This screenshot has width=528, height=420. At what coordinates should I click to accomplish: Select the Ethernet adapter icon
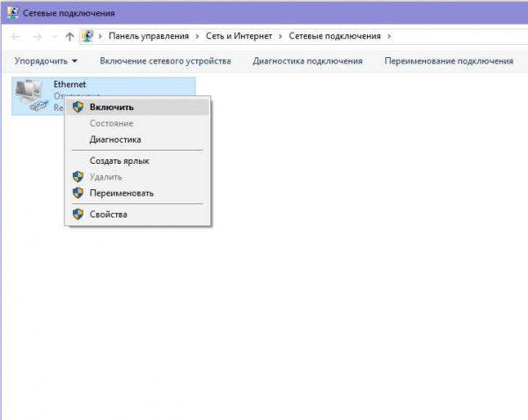[x=31, y=95]
